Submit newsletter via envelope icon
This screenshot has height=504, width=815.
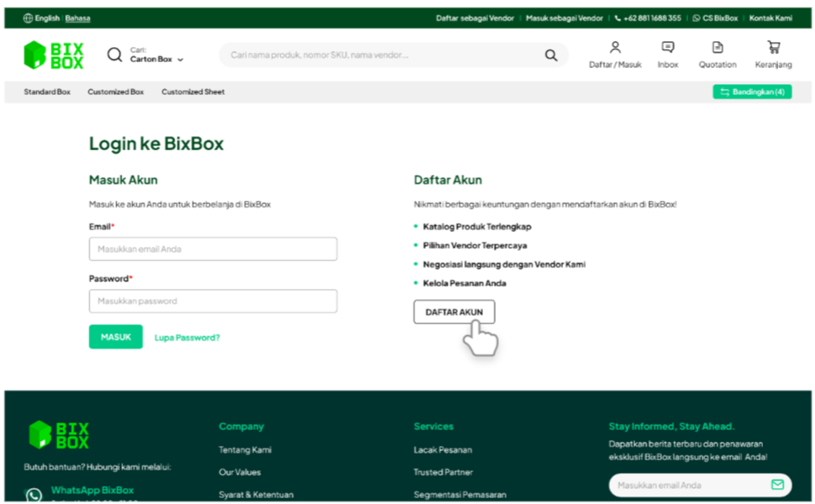click(x=777, y=485)
